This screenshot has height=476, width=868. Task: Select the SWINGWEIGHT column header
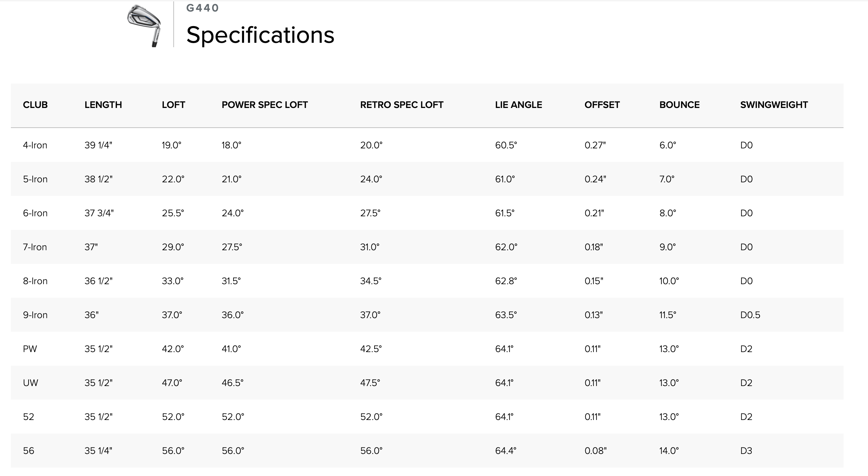coord(774,105)
